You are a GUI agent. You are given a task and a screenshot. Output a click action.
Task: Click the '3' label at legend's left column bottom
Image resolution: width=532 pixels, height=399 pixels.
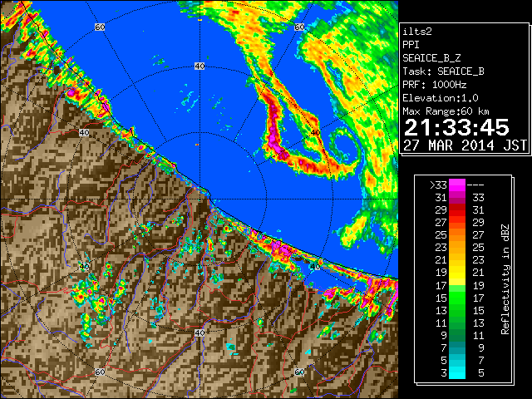444,373
